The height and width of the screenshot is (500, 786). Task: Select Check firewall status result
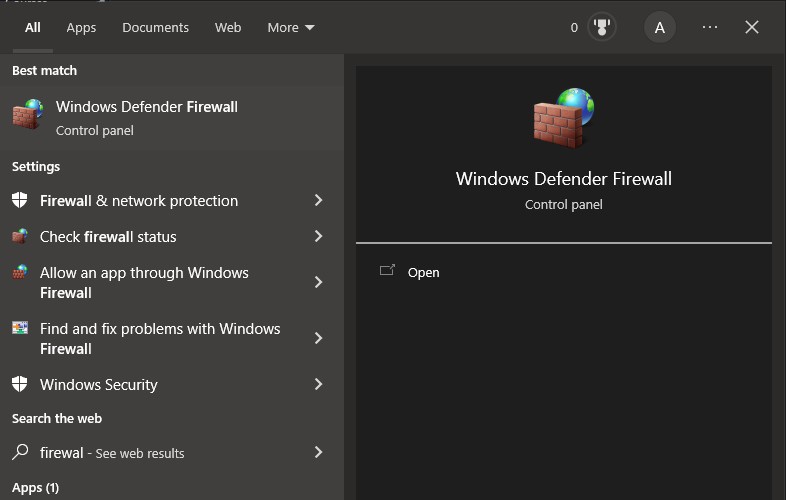pyautogui.click(x=108, y=237)
